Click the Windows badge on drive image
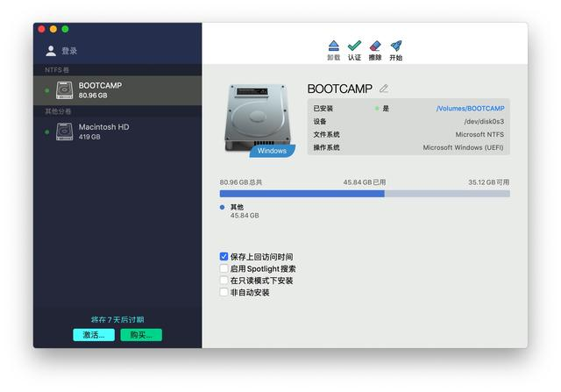Viewport: 561px width, 392px height. point(273,151)
